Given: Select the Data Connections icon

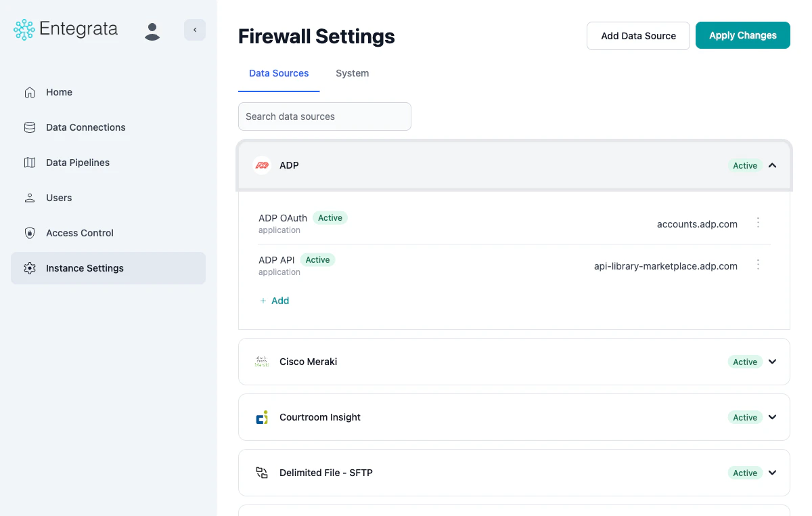Looking at the screenshot, I should [x=28, y=127].
